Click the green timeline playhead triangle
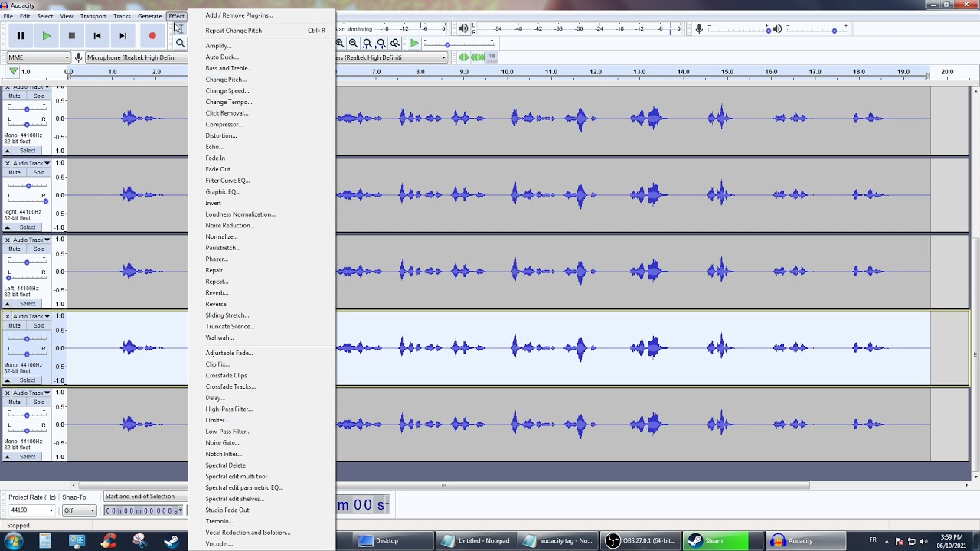The width and height of the screenshot is (980, 551). (x=13, y=72)
